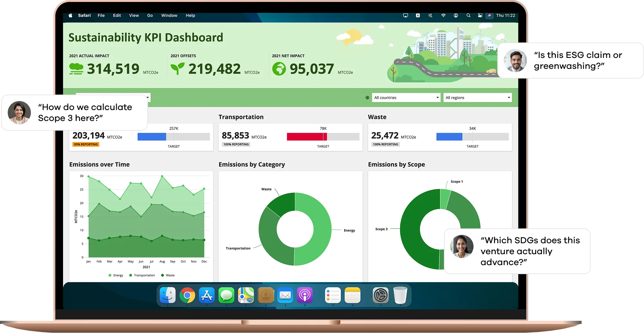Open the File menu

pos(101,15)
